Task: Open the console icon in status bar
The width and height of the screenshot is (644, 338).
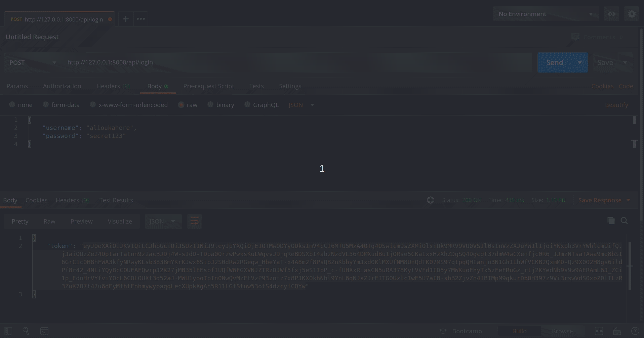Action: pyautogui.click(x=44, y=331)
